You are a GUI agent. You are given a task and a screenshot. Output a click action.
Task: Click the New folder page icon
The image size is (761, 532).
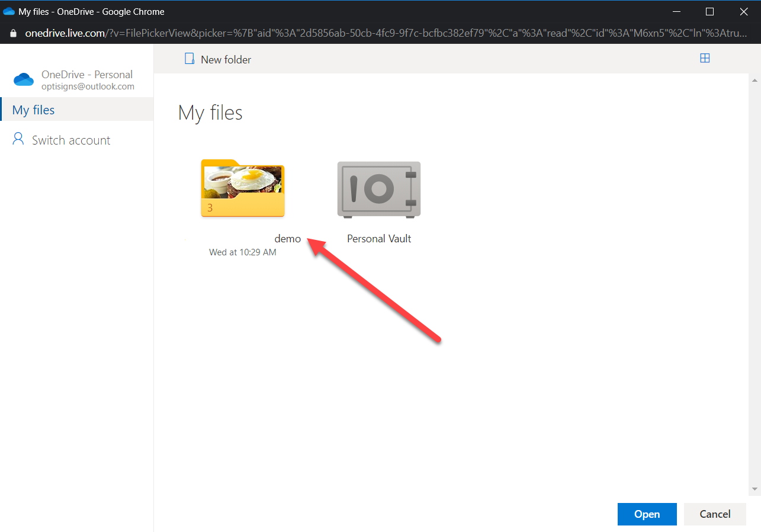(x=190, y=59)
